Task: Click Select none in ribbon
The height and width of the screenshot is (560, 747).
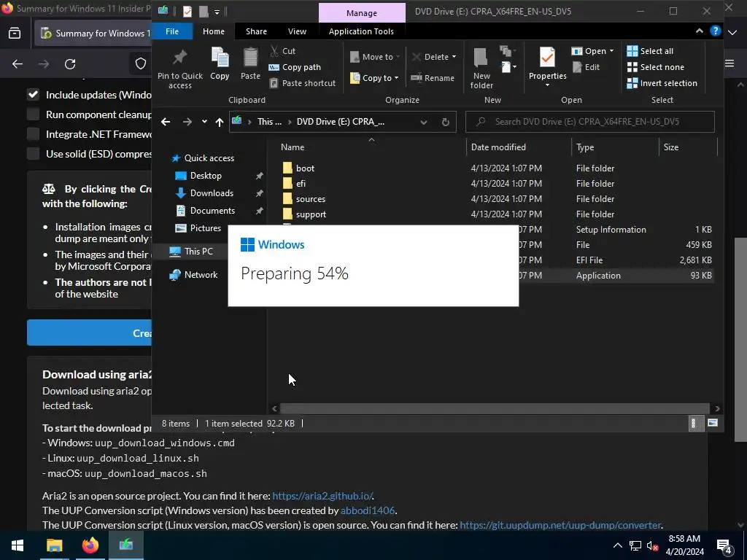Action: pos(655,67)
